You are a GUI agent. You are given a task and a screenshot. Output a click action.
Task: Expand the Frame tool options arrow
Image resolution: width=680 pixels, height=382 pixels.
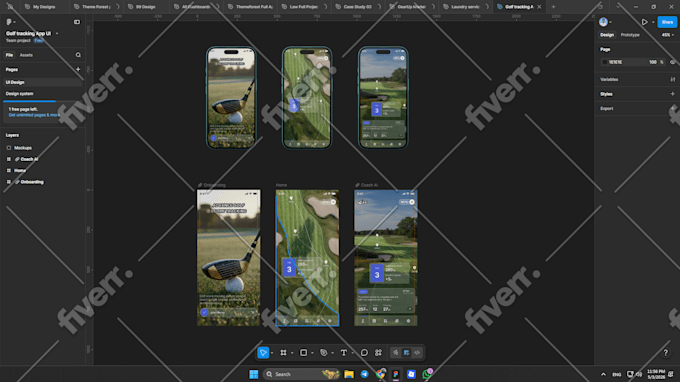click(x=292, y=353)
